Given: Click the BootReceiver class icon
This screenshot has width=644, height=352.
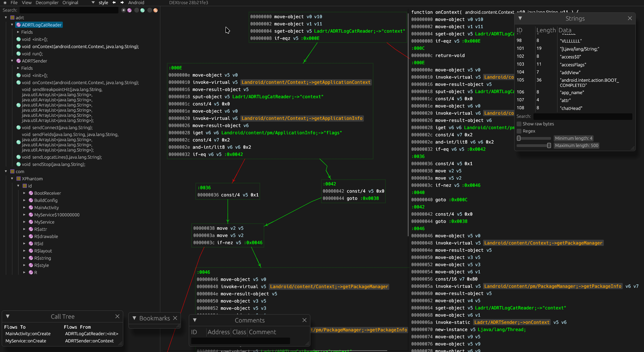Looking at the screenshot, I should click(x=31, y=193).
